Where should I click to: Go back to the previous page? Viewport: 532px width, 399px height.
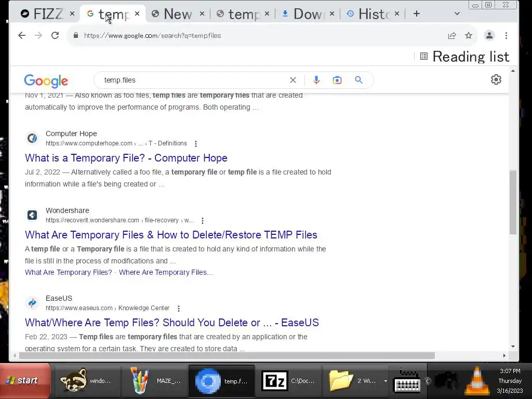pyautogui.click(x=22, y=35)
